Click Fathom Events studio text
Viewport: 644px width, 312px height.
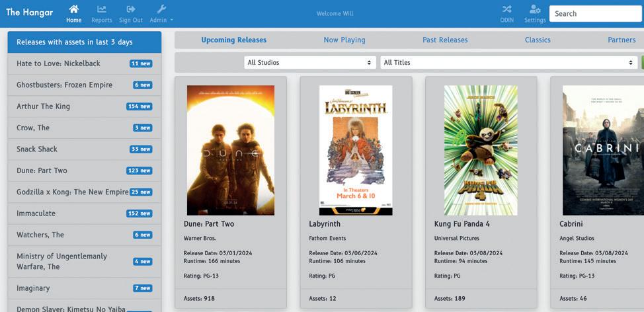327,238
